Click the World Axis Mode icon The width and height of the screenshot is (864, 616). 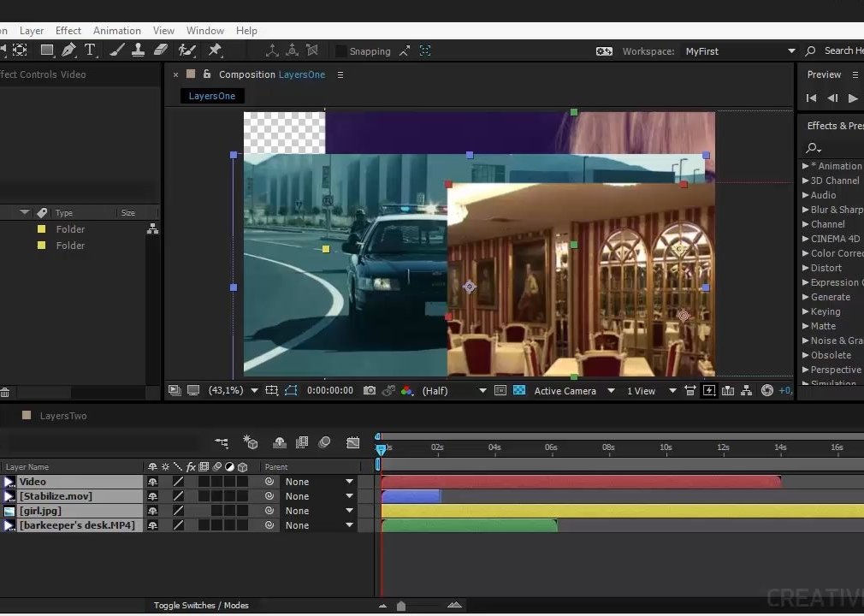[292, 50]
